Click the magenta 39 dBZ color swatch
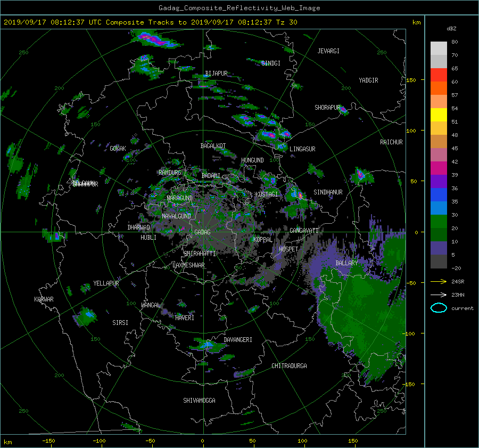Viewport: 479px width, 448px height. pos(439,168)
